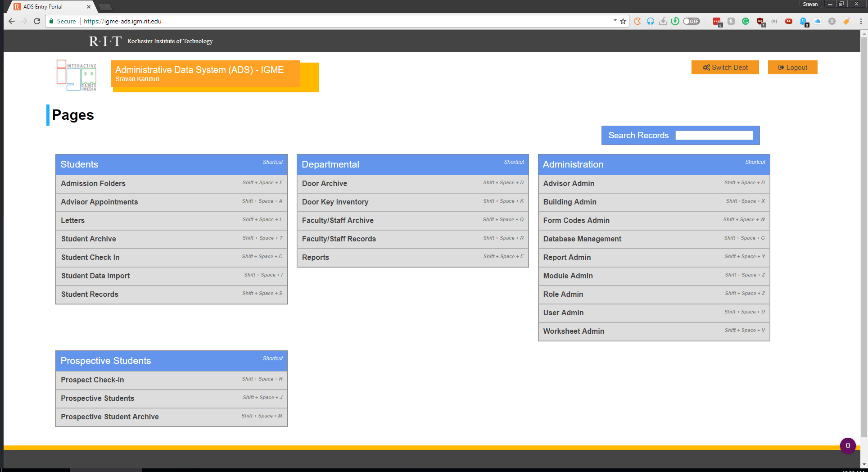Reload the page with refresh icon
The height and width of the screenshot is (472, 868).
click(37, 21)
